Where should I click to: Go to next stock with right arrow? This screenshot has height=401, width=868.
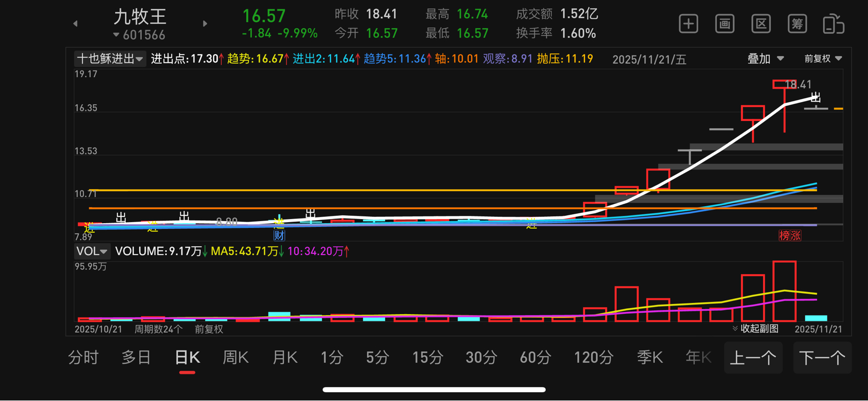[x=205, y=23]
